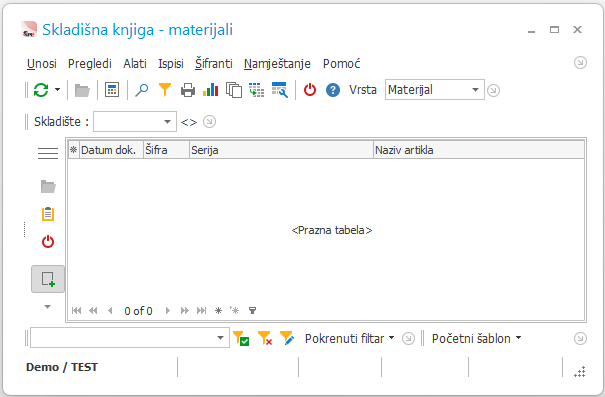Image resolution: width=605 pixels, height=397 pixels.
Task: Click the copy documents icon
Action: (x=234, y=90)
